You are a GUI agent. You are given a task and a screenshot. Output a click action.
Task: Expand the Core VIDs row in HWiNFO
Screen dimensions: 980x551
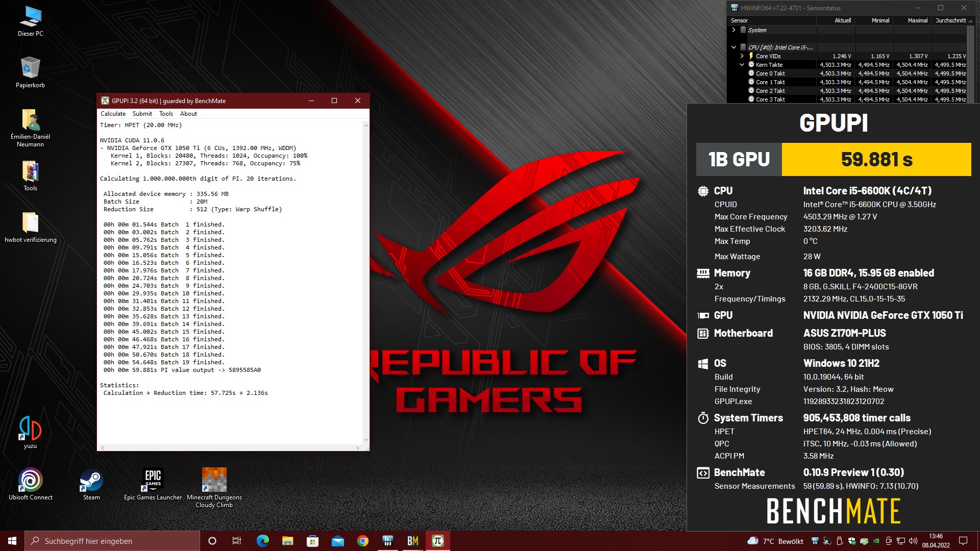point(742,56)
